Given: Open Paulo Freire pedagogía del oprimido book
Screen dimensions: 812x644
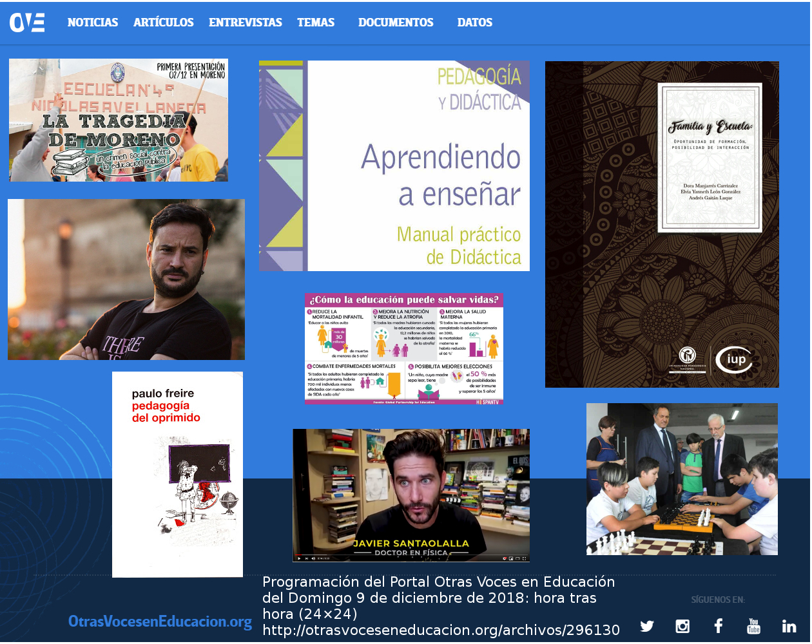Looking at the screenshot, I should pos(177,474).
